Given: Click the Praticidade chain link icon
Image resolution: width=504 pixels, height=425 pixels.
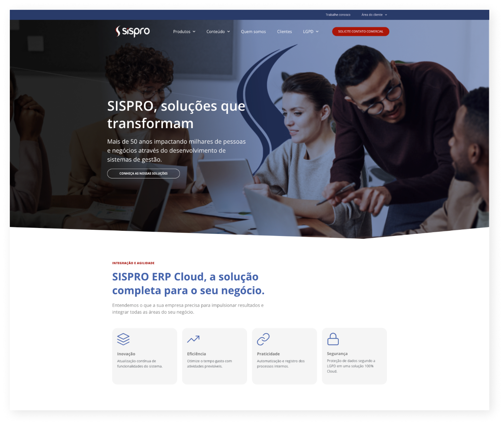Looking at the screenshot, I should 263,339.
